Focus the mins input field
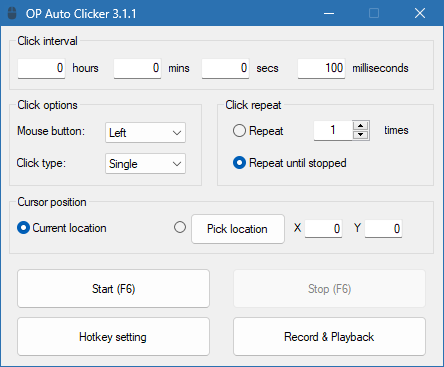Screen dimensions: 444x367 [x=137, y=68]
